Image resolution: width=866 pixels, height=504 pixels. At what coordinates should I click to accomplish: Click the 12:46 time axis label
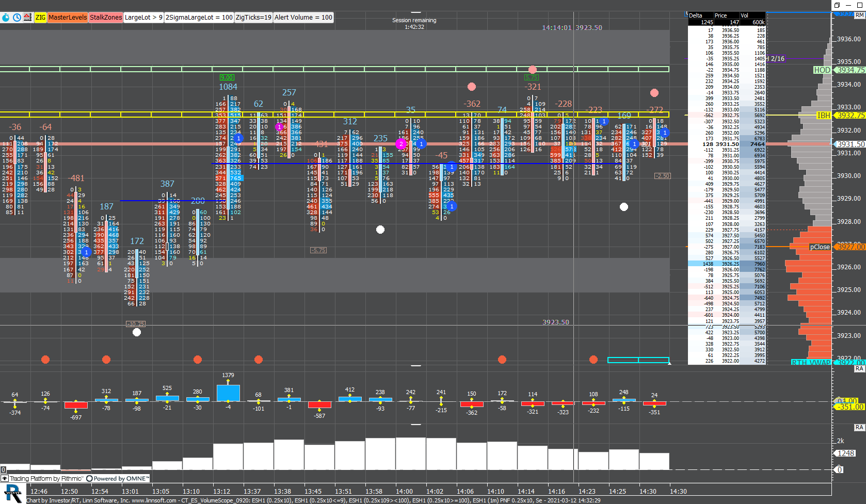click(39, 492)
